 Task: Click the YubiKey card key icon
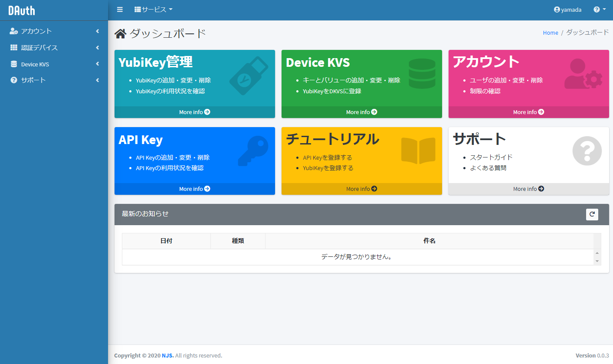point(249,75)
